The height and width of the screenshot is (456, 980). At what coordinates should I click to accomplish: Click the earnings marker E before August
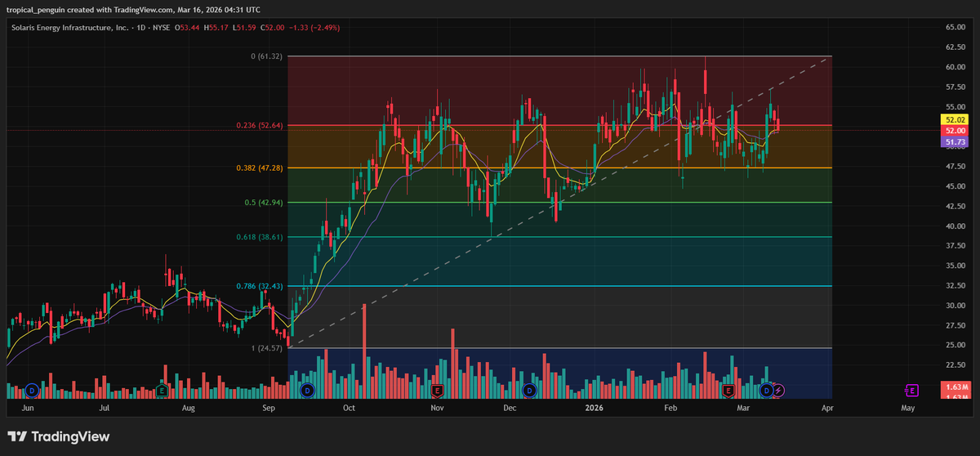163,391
